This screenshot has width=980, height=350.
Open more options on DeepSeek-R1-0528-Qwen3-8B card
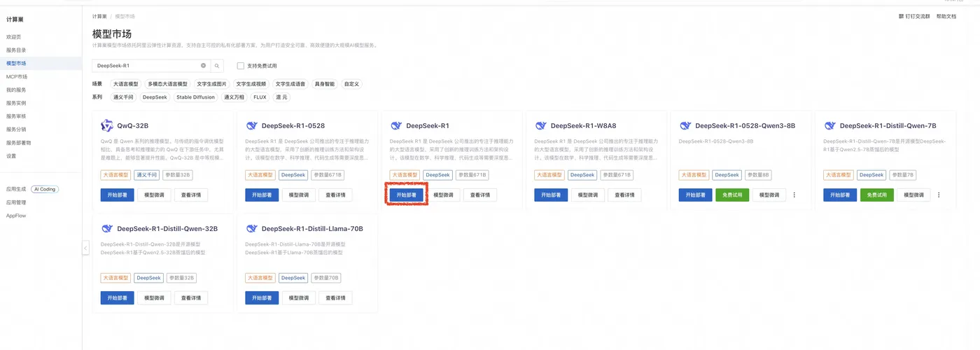coord(794,195)
